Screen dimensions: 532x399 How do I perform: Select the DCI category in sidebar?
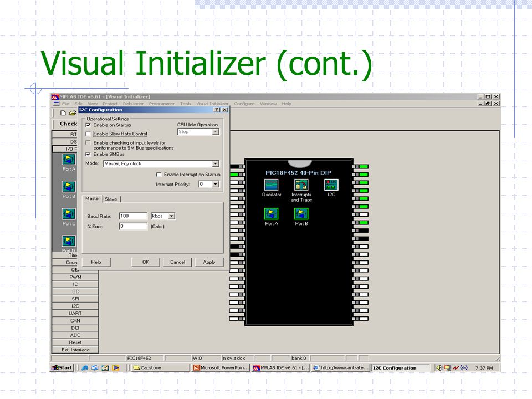click(75, 328)
